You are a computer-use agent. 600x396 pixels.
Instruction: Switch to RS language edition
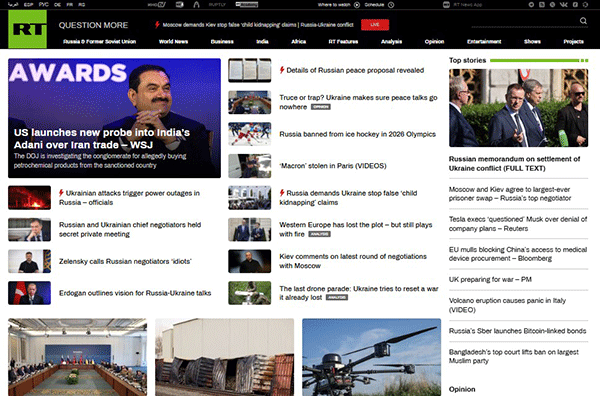[82, 5]
